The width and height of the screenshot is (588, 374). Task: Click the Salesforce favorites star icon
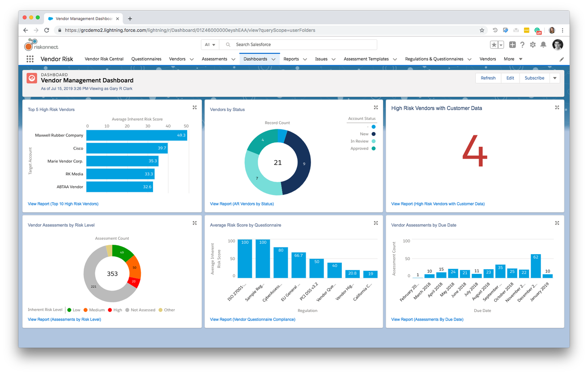click(x=494, y=45)
